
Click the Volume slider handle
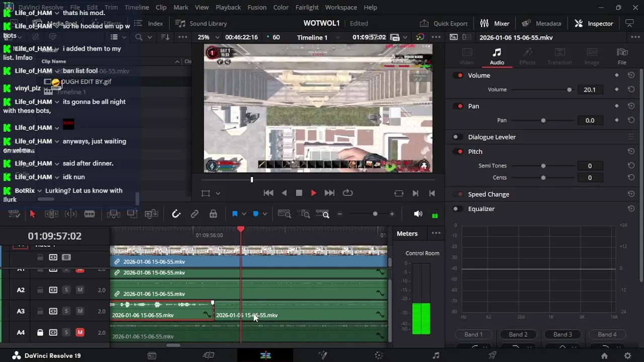(569, 89)
